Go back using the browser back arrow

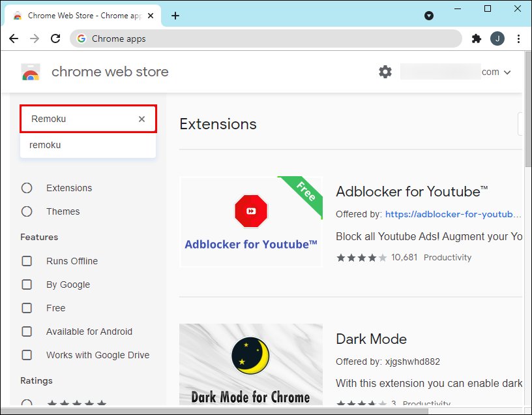pyautogui.click(x=14, y=38)
